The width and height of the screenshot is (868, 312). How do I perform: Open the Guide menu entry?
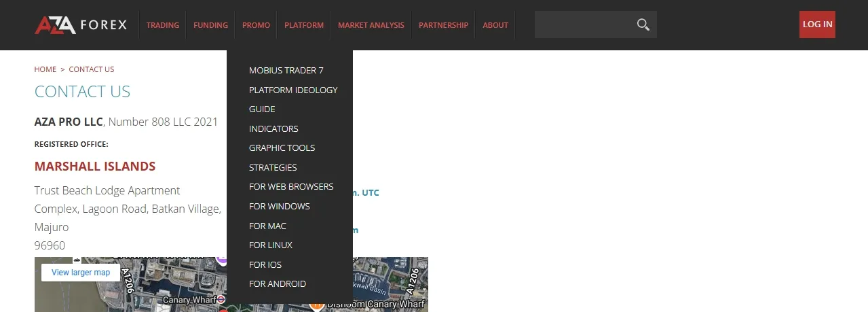pos(262,109)
